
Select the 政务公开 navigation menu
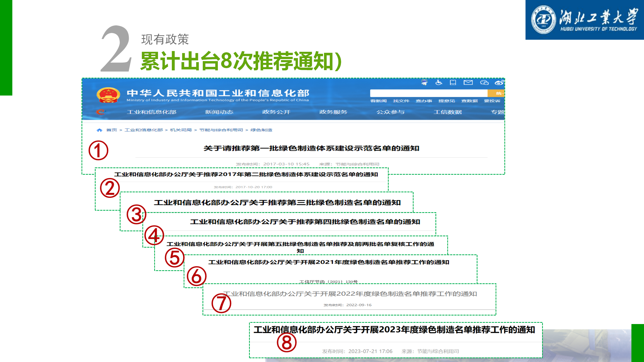point(276,112)
